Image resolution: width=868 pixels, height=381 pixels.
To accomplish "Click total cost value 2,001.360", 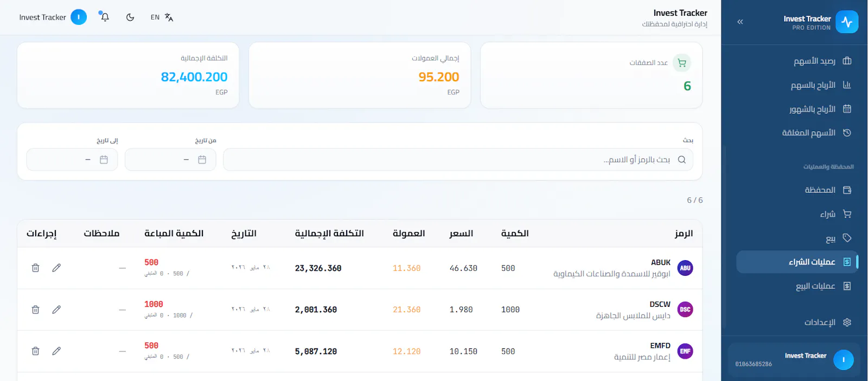I will coord(316,310).
